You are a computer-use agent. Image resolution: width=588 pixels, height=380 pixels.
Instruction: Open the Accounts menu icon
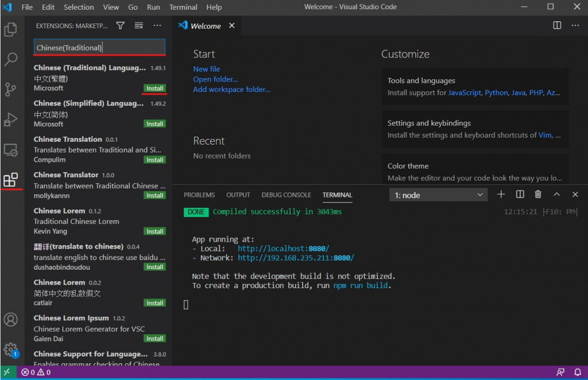pos(10,320)
